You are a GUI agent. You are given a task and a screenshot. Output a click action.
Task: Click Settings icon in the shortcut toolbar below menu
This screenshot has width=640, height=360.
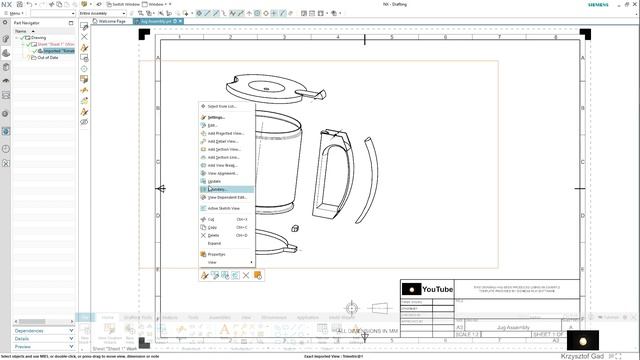(204, 276)
